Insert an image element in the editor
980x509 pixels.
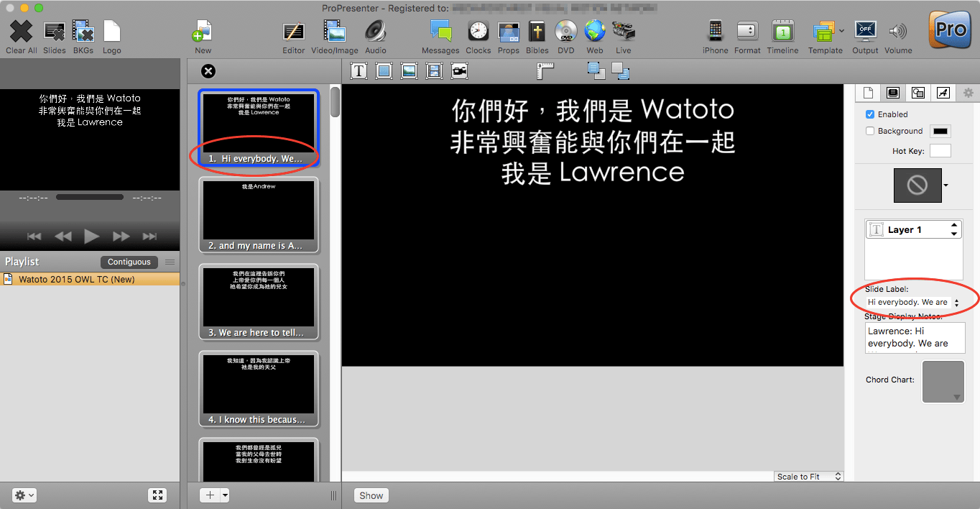410,70
